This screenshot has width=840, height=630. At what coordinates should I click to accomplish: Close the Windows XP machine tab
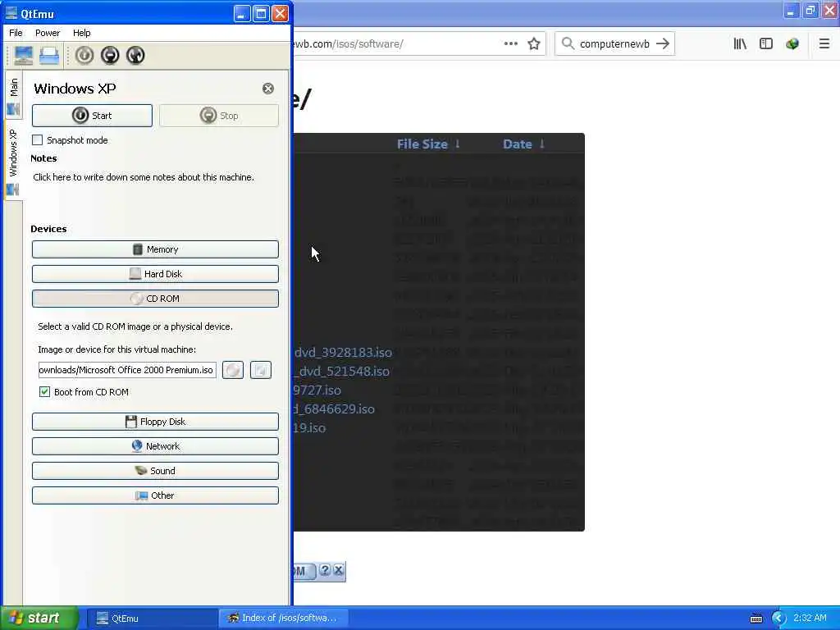pyautogui.click(x=268, y=89)
